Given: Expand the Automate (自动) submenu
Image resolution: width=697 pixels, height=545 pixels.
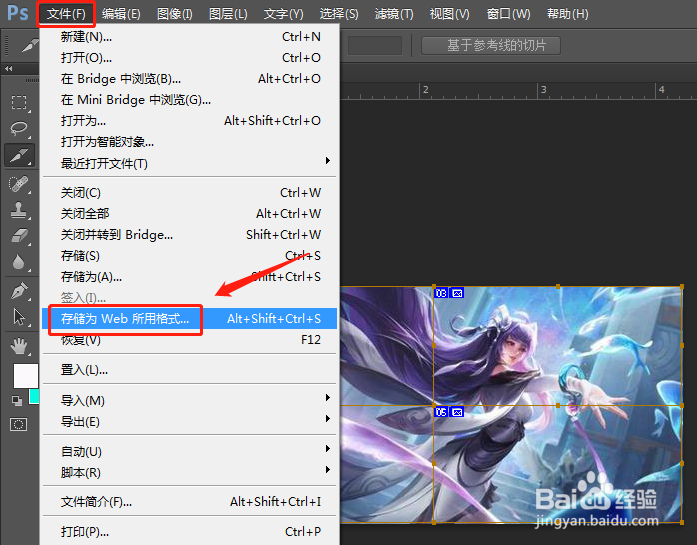Looking at the screenshot, I should coord(189,451).
